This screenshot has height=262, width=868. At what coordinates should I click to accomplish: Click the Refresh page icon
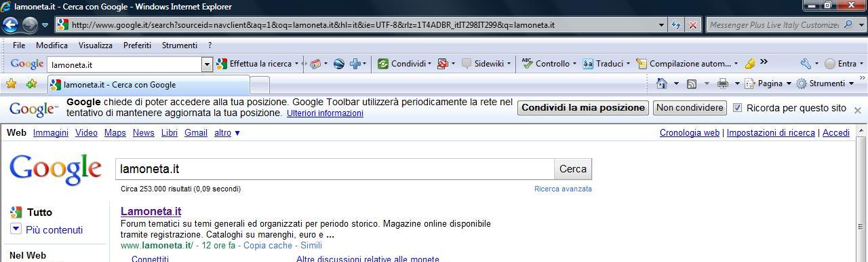click(676, 25)
